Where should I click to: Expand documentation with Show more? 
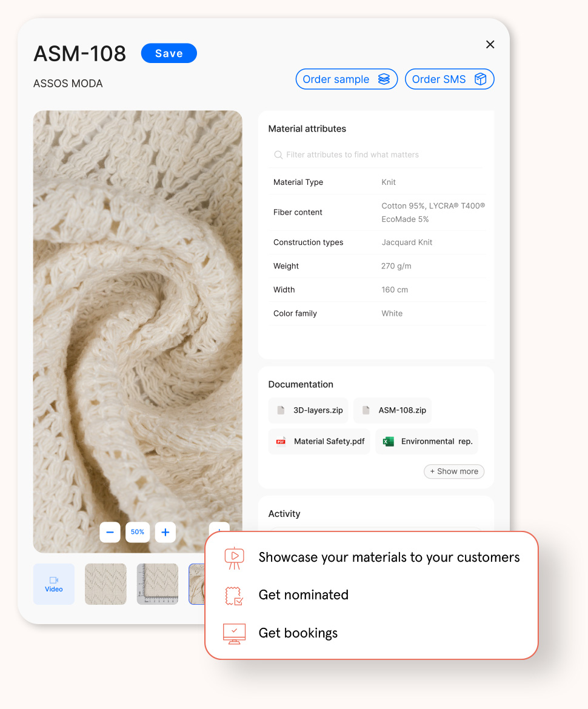pyautogui.click(x=454, y=471)
